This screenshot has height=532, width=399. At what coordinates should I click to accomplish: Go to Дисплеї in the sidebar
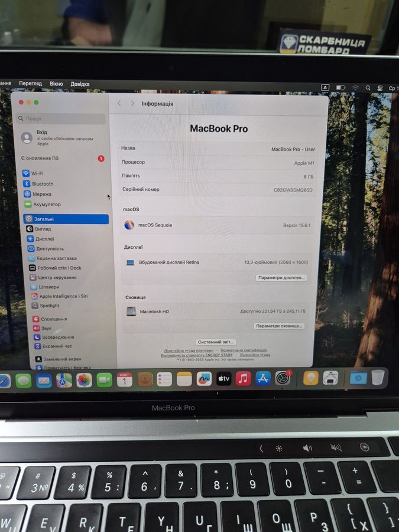tap(44, 239)
